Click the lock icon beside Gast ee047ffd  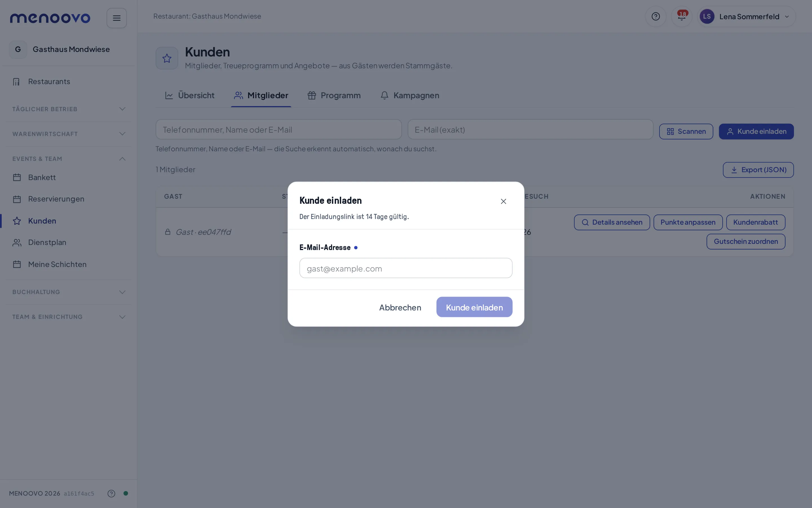168,232
